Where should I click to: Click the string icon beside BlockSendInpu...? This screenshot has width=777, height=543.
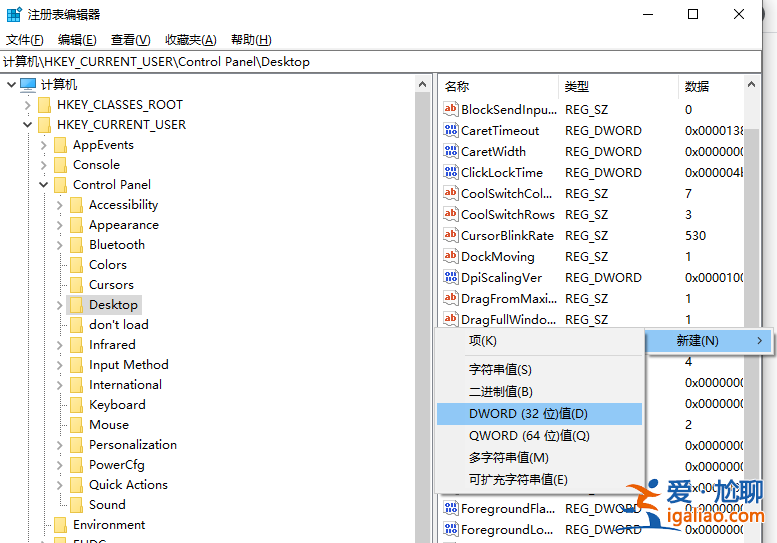pyautogui.click(x=450, y=109)
